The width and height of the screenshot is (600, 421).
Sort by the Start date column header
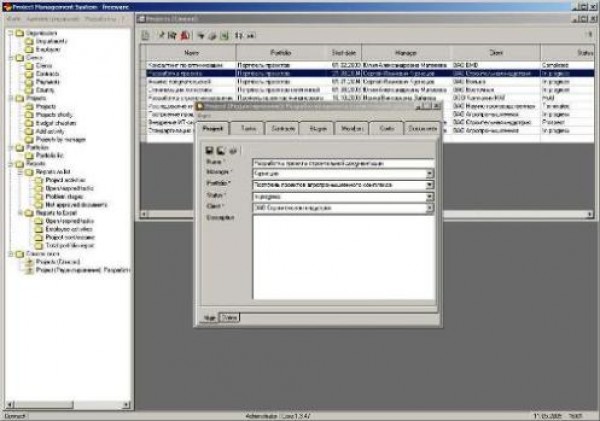pos(344,53)
